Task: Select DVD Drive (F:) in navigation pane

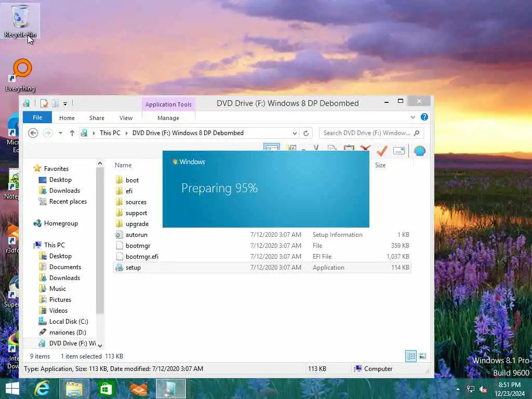Action: (x=67, y=343)
